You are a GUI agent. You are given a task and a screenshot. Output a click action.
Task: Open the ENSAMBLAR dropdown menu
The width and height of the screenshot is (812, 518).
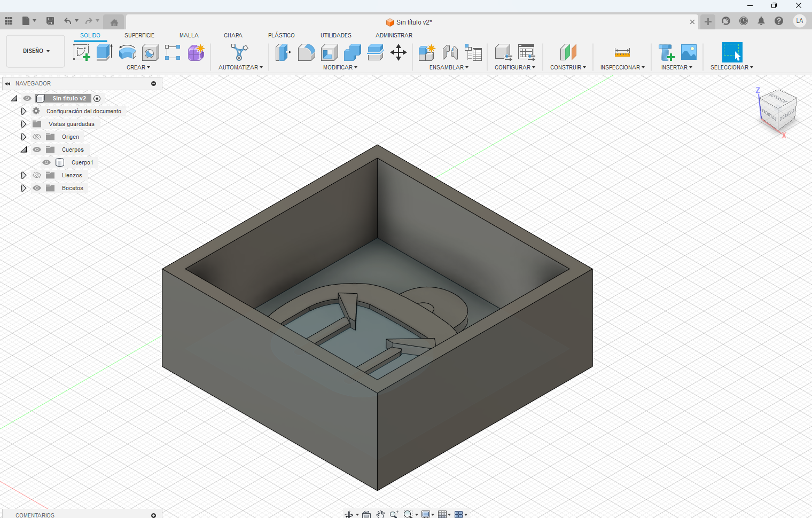click(449, 67)
